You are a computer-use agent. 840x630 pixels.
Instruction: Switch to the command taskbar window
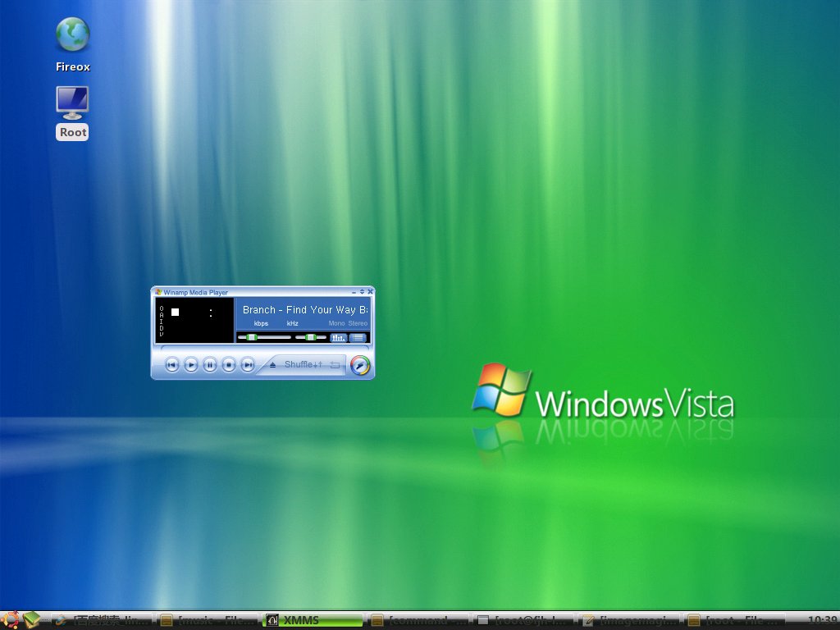click(x=419, y=621)
